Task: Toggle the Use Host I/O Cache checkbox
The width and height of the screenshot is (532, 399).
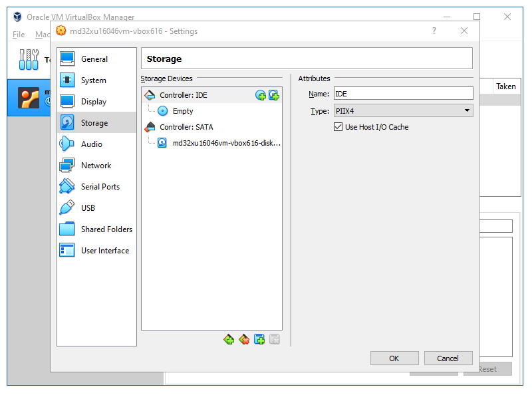Action: [x=338, y=127]
